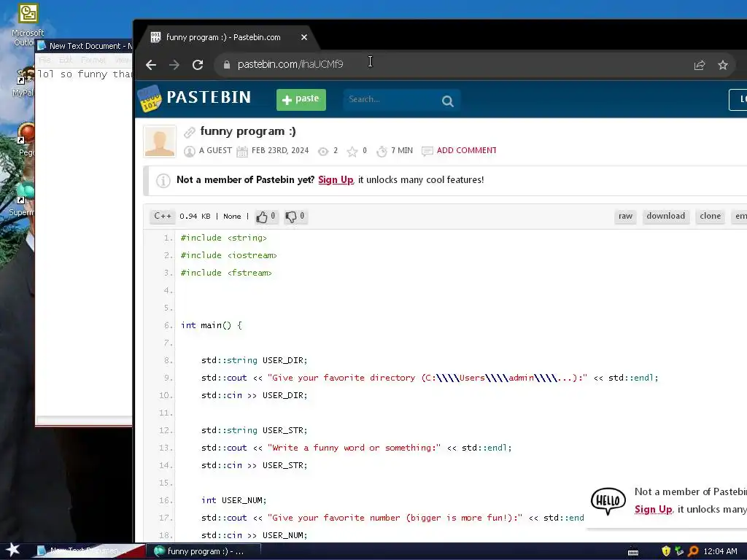Image resolution: width=747 pixels, height=560 pixels.
Task: Click the A GUEST author label
Action: 215,150
